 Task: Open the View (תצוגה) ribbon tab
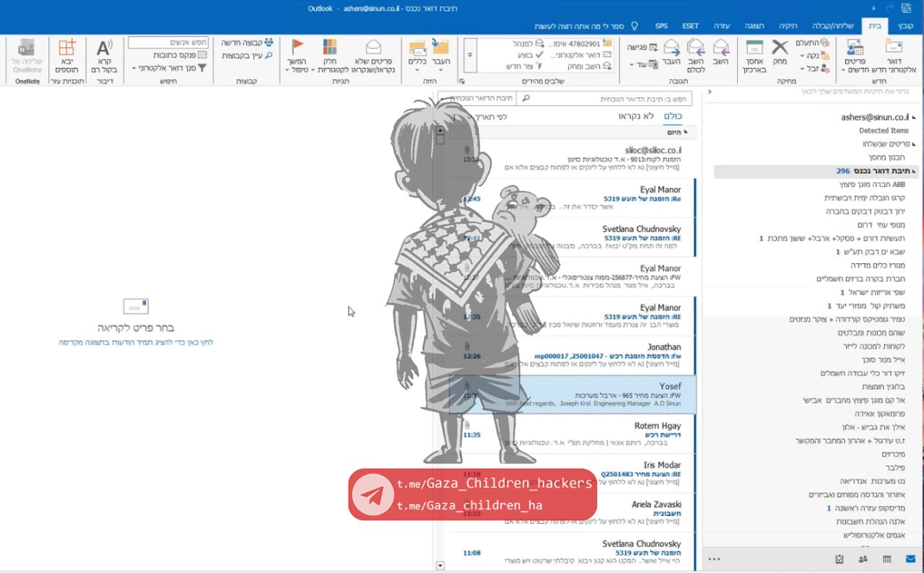[753, 26]
